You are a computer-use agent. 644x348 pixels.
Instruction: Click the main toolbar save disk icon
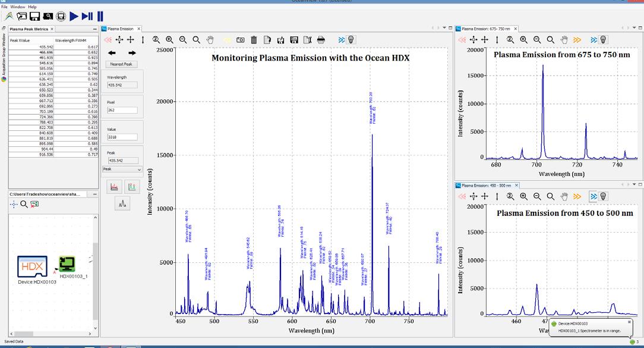35,17
